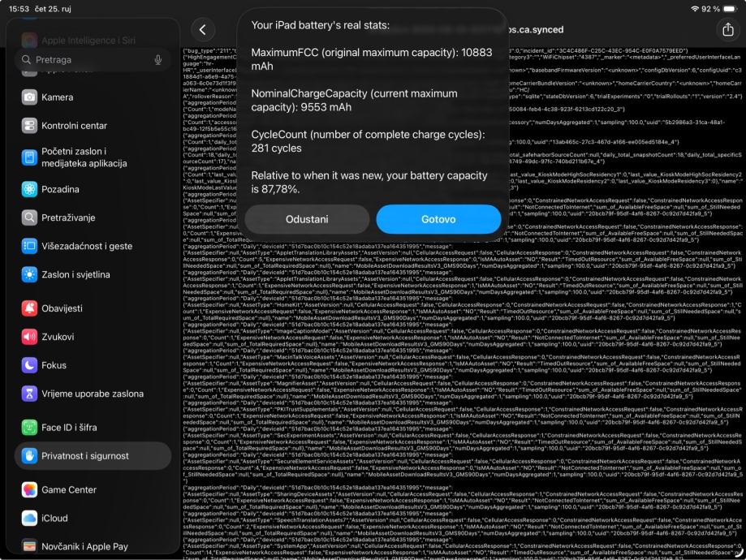This screenshot has height=560, width=746.
Task: Open the Game Center sidebar entry
Action: pos(93,489)
